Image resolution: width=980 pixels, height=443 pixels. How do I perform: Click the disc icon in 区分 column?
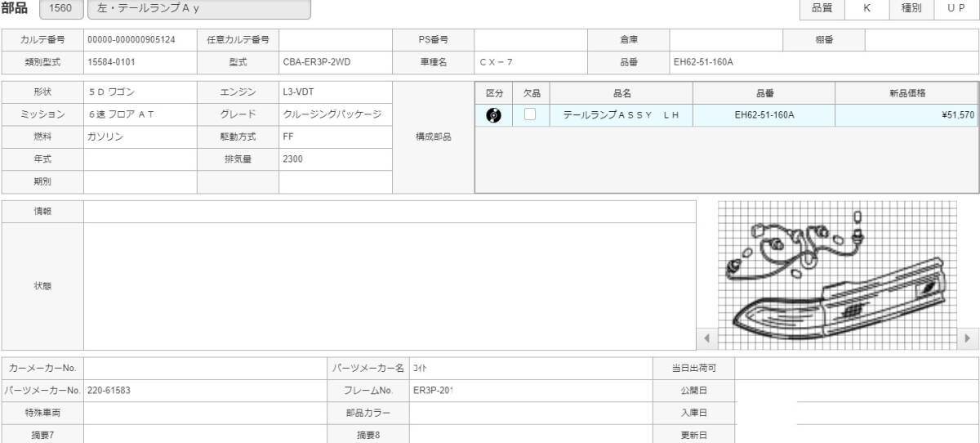493,115
